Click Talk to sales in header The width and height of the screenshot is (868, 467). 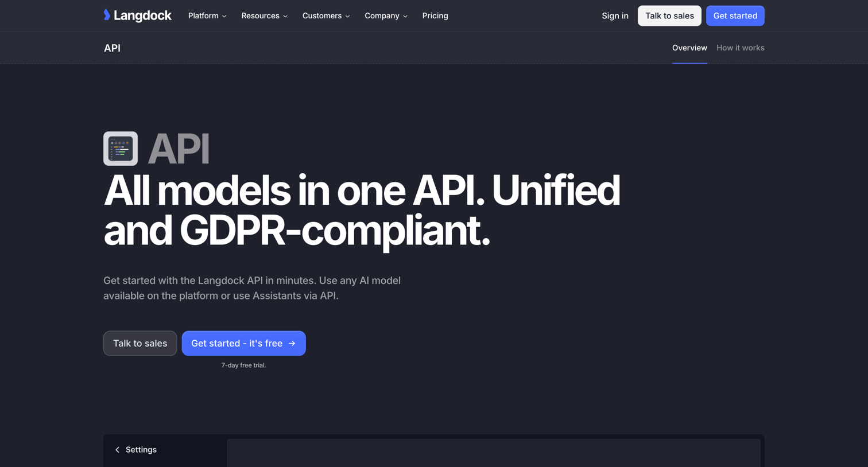click(669, 16)
